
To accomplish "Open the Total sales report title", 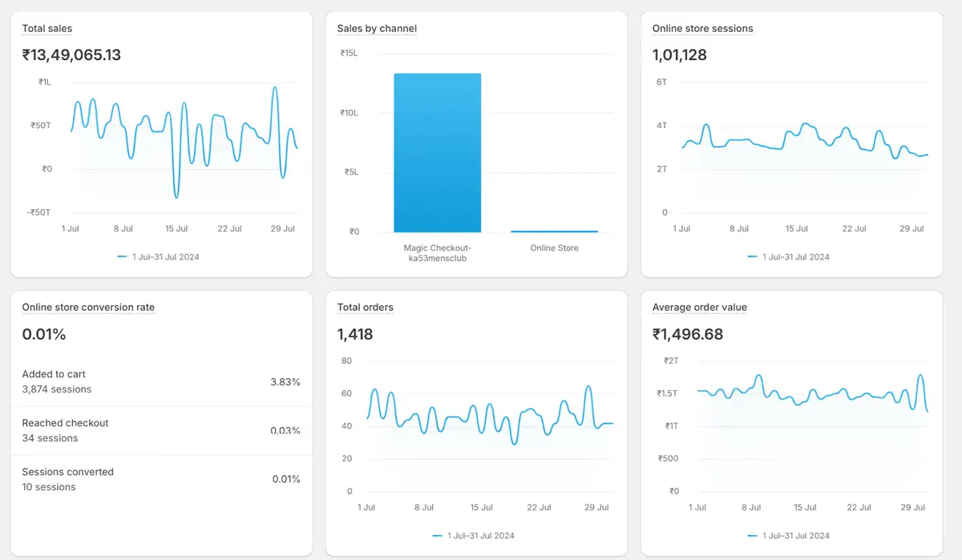I will click(x=47, y=29).
